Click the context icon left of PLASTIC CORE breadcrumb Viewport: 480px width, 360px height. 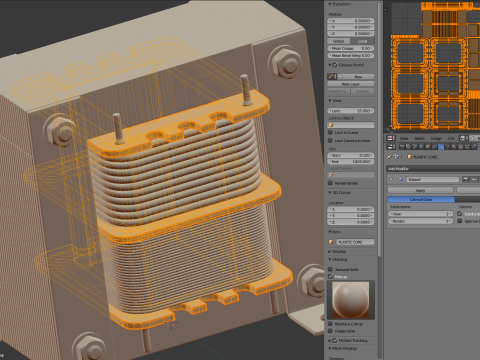[x=397, y=157]
